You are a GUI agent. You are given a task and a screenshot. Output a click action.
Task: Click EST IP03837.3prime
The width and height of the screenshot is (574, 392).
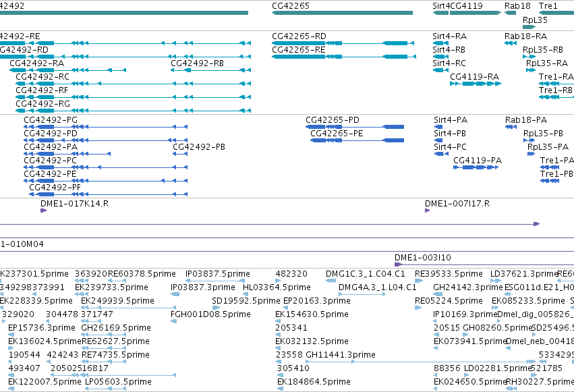tap(175, 294)
